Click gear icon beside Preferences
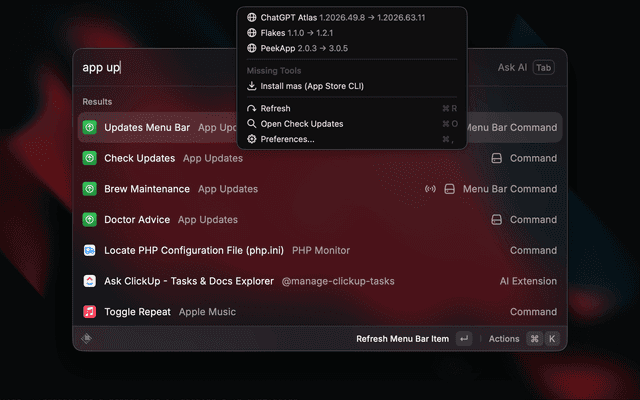Viewport: 640px width, 400px height. pos(252,139)
